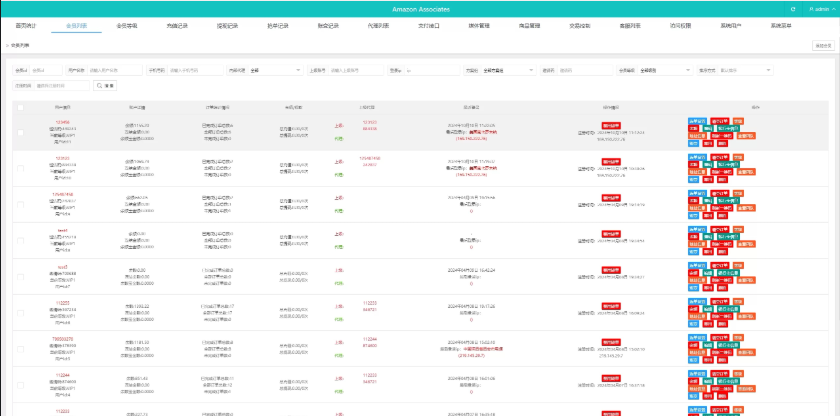
Task: Open the 112244 username link
Action: (x=63, y=375)
